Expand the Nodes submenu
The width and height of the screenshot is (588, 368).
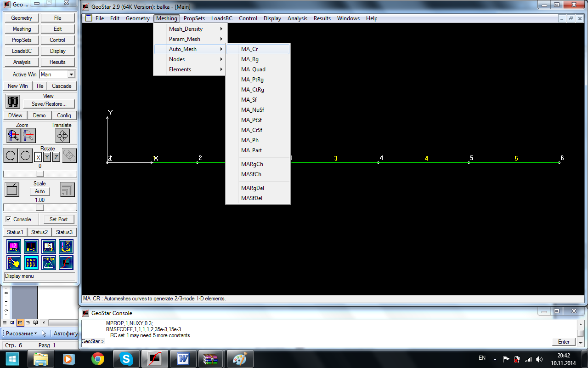(190, 59)
